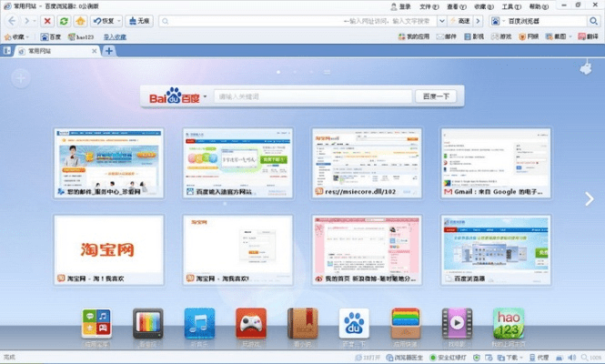This screenshot has height=364, width=605.
Task: Open the 收藏 menu in menu bar
Action: pos(484,6)
